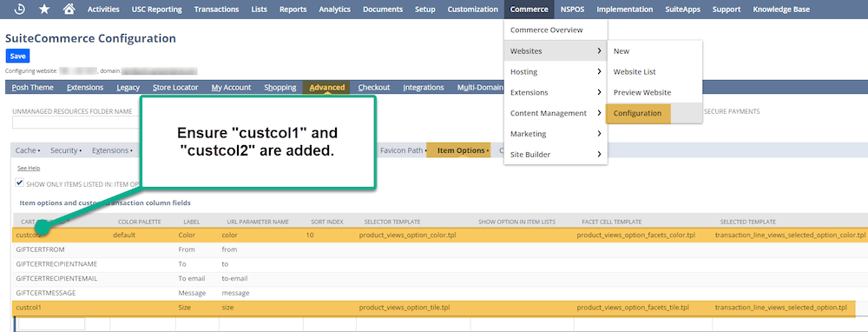Go to the Home icon
This screenshot has height=332, width=868.
69,9
